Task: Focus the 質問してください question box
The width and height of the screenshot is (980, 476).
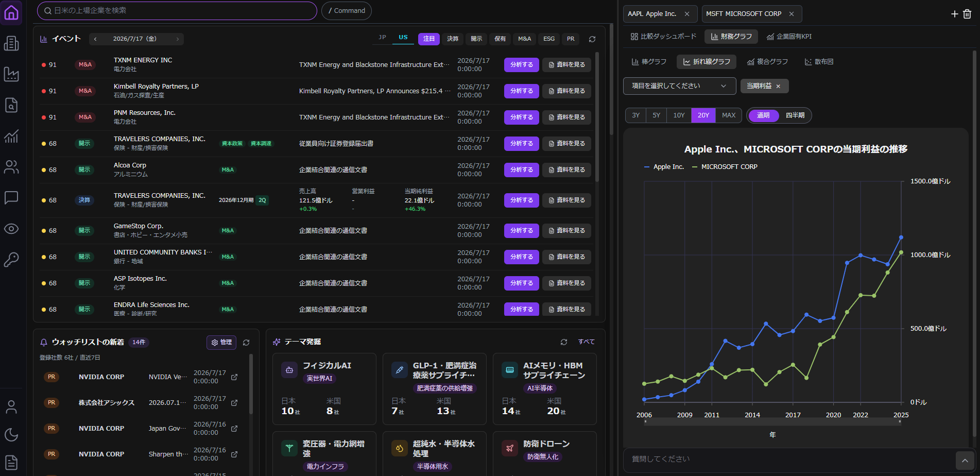Action: tap(788, 460)
